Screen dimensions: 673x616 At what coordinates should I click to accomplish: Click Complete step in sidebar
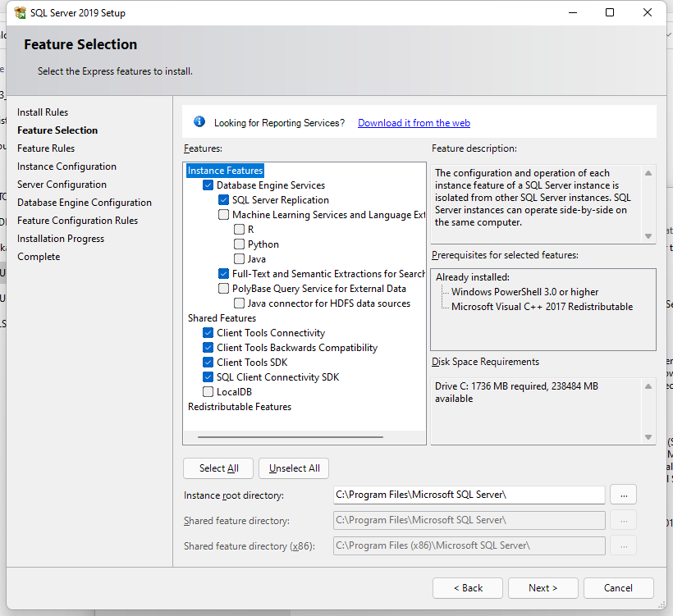(39, 257)
